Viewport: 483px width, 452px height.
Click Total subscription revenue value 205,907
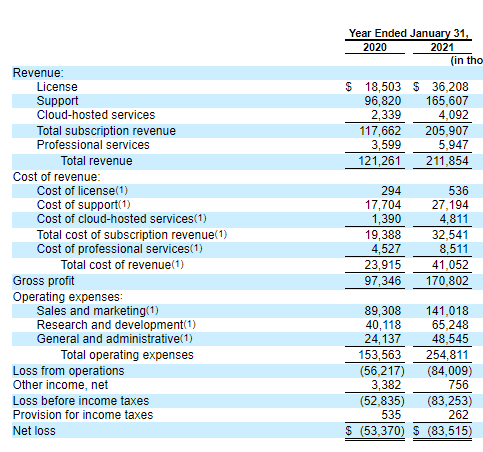coord(447,131)
